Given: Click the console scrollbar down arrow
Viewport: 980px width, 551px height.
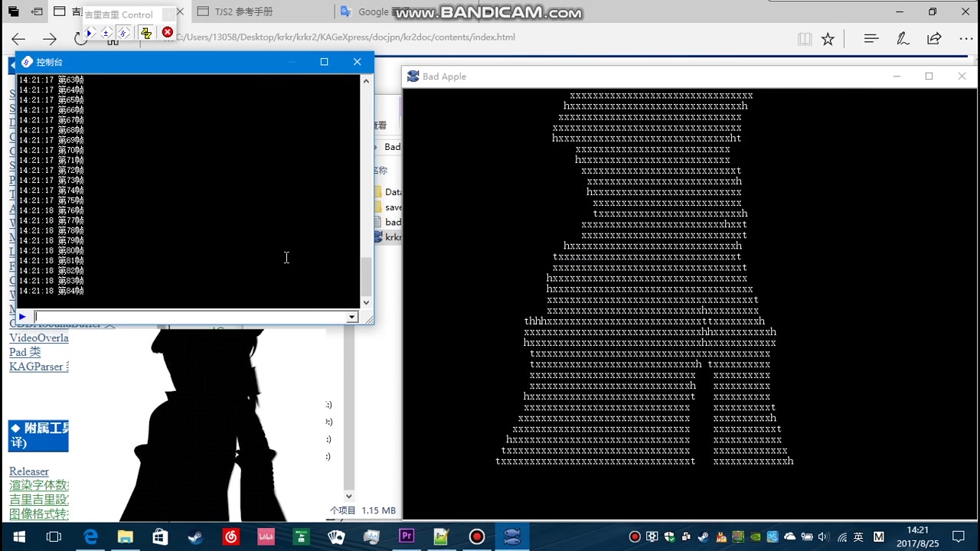Looking at the screenshot, I should 366,303.
